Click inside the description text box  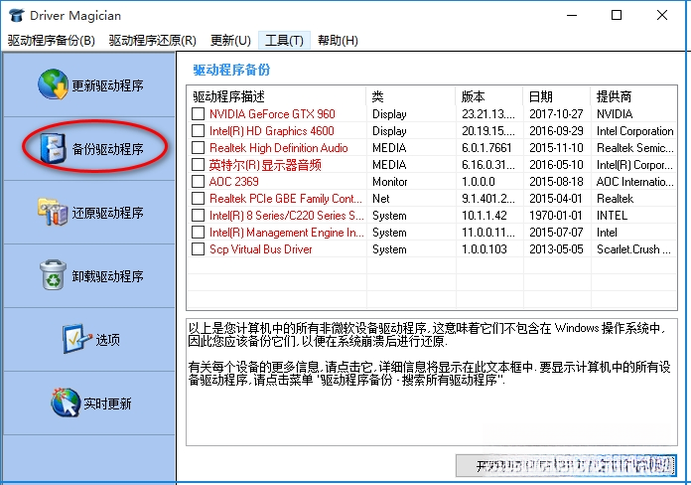pos(431,381)
